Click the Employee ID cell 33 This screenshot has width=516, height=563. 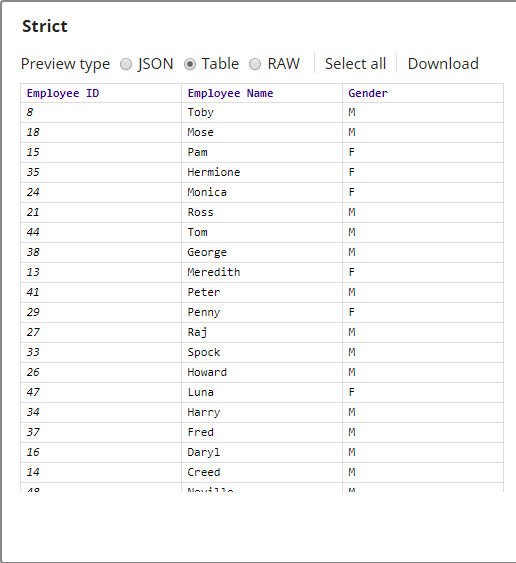(101, 353)
